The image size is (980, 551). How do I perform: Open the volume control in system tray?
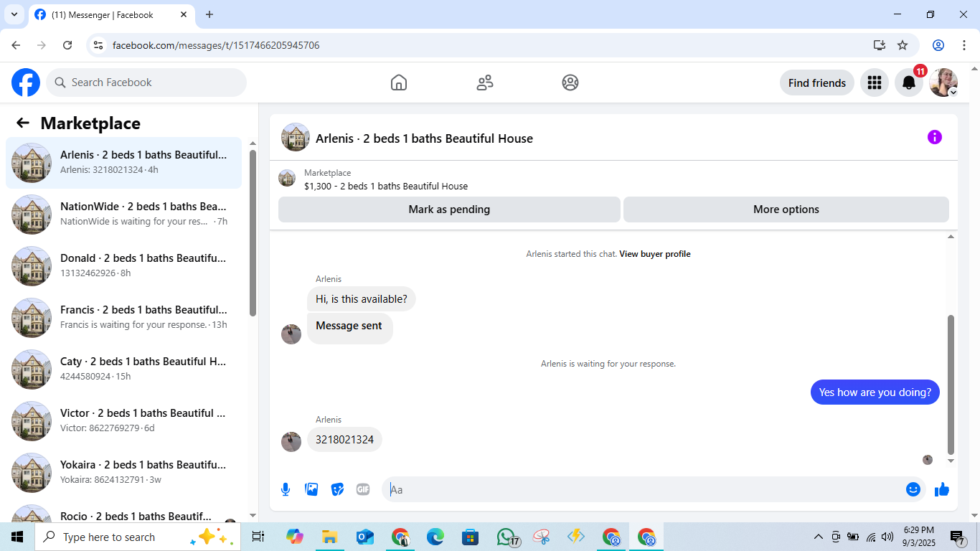tap(888, 537)
